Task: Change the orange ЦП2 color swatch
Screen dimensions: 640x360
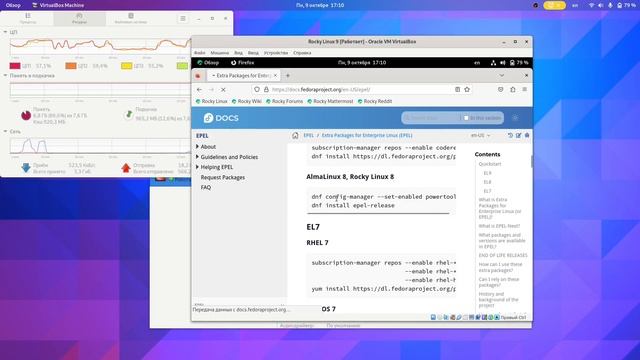Action: (71, 66)
